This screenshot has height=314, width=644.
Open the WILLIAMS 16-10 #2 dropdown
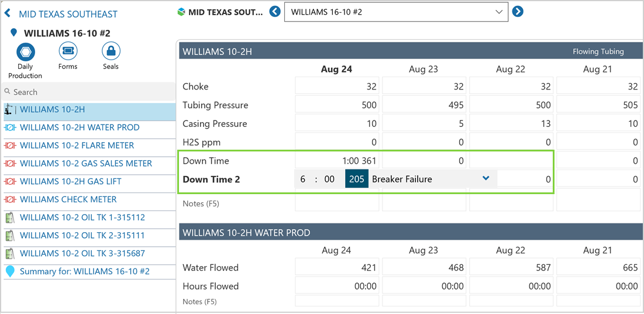[x=395, y=12]
